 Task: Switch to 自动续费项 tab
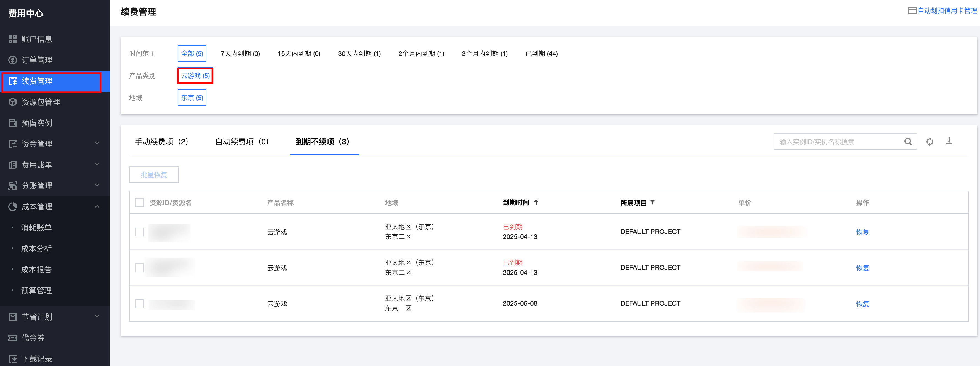pos(242,142)
